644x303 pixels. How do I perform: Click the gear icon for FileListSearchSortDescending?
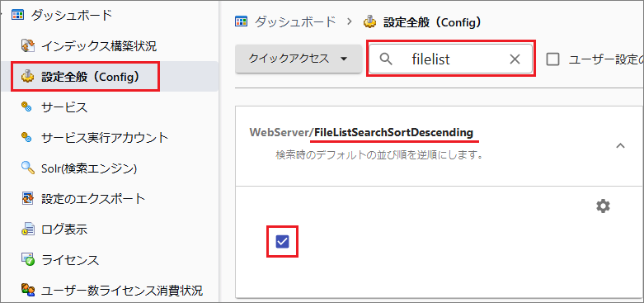point(603,206)
